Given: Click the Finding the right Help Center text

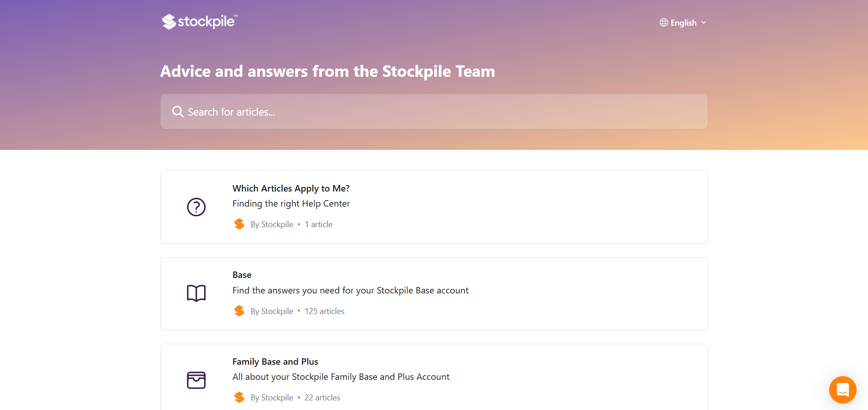Looking at the screenshot, I should [291, 203].
